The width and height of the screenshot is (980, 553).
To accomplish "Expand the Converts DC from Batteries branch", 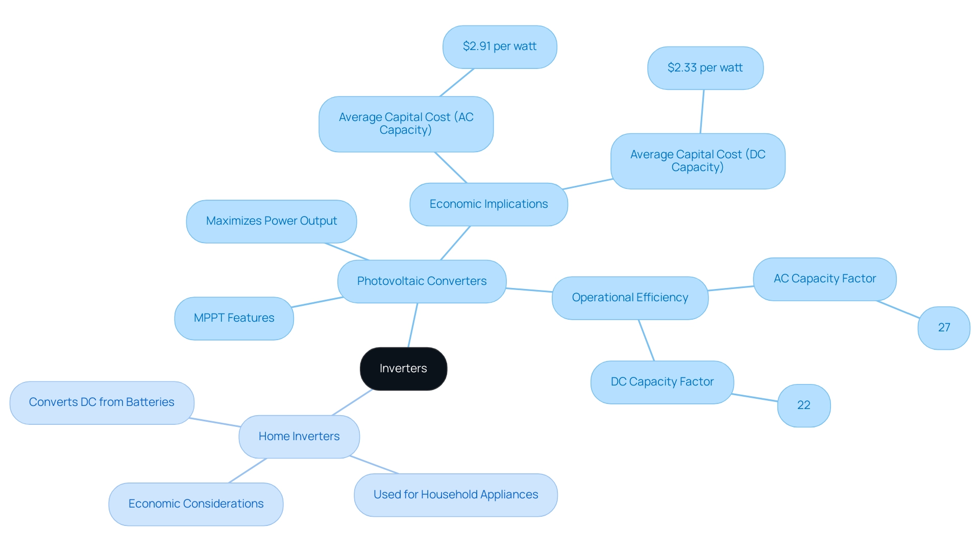I will (x=104, y=401).
